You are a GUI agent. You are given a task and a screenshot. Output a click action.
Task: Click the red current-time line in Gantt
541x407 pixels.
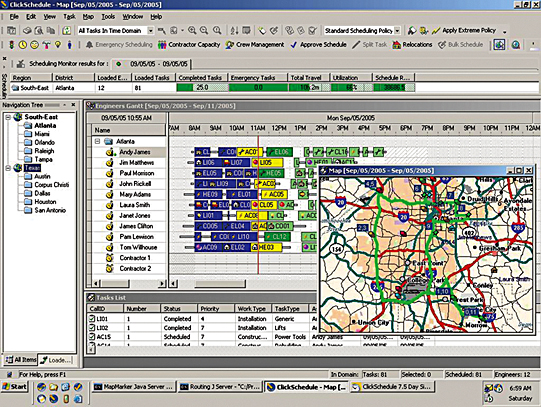click(x=258, y=206)
